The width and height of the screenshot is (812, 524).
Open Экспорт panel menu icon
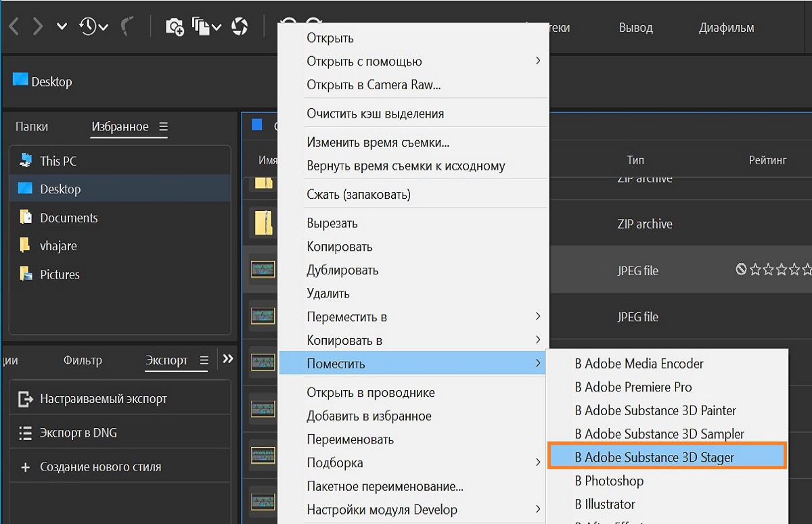[204, 360]
